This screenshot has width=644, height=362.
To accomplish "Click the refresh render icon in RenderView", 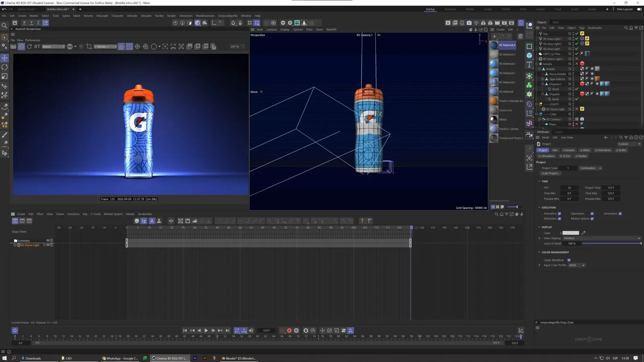I will 29,47.
